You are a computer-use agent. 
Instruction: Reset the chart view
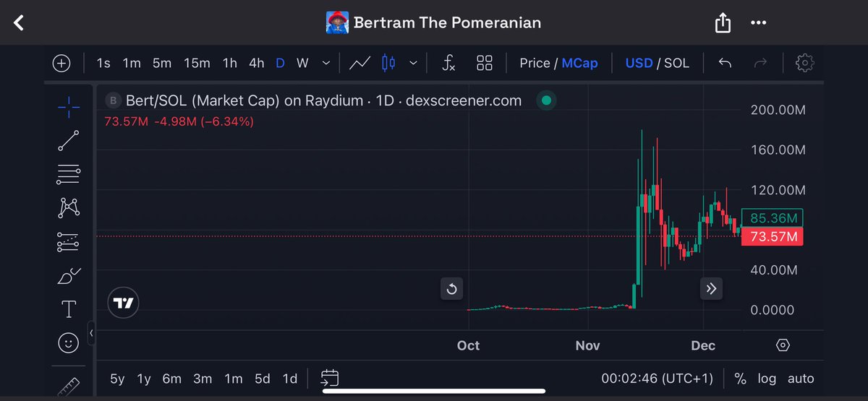click(452, 289)
